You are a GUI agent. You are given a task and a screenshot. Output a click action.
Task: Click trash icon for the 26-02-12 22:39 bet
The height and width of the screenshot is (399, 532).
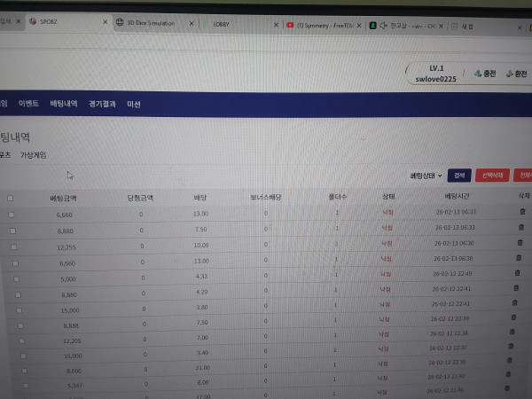[x=514, y=317]
